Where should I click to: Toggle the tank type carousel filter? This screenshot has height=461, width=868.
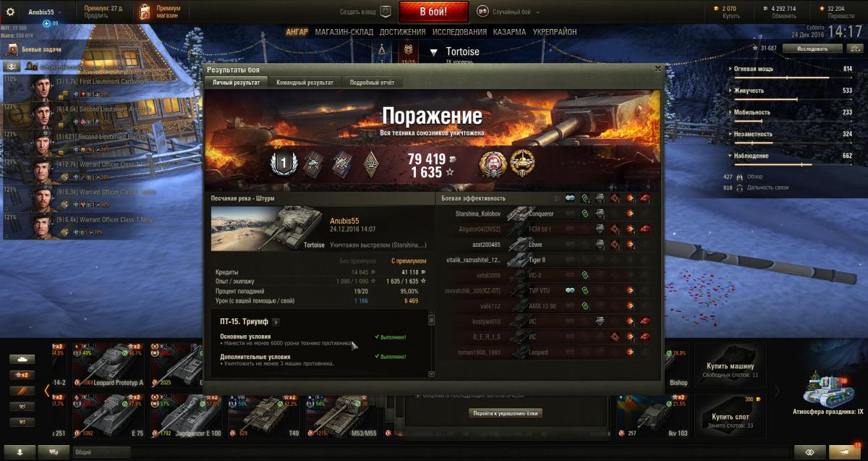[21, 359]
